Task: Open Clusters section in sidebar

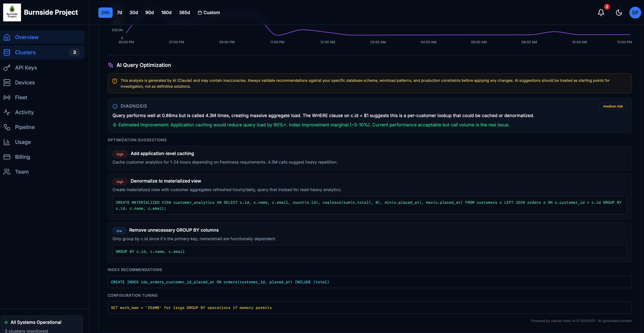Action: coord(25,52)
